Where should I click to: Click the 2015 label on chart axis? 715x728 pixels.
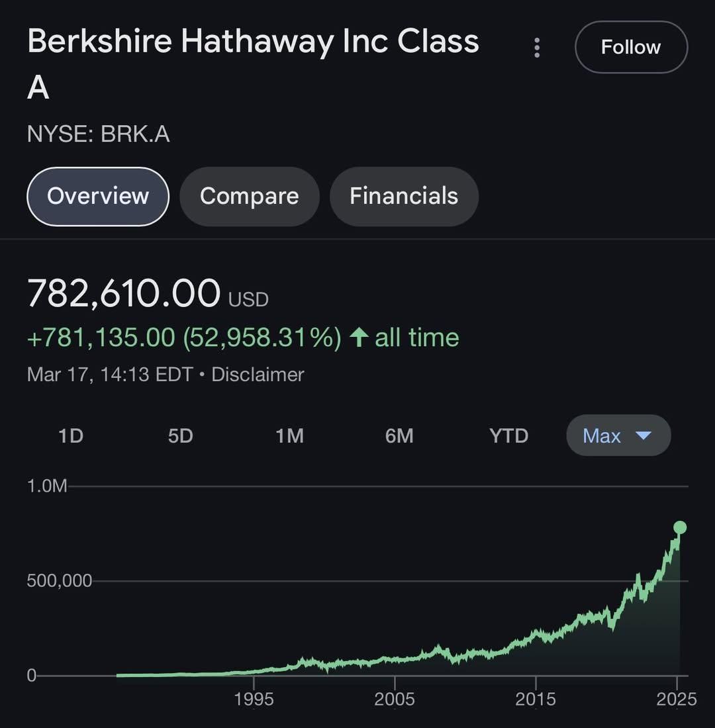536,699
